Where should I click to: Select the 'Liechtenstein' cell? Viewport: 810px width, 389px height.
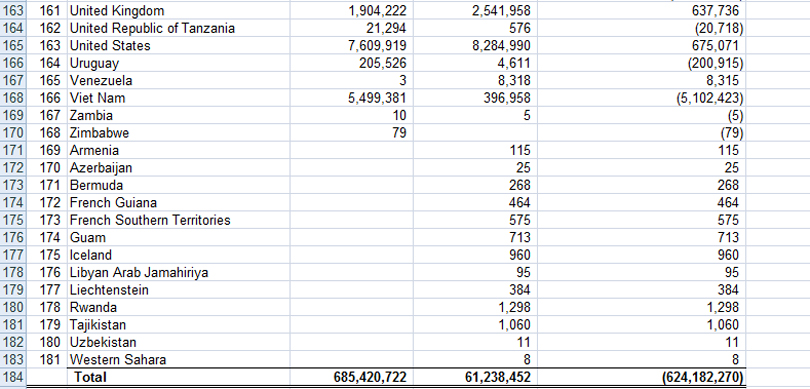coord(178,290)
